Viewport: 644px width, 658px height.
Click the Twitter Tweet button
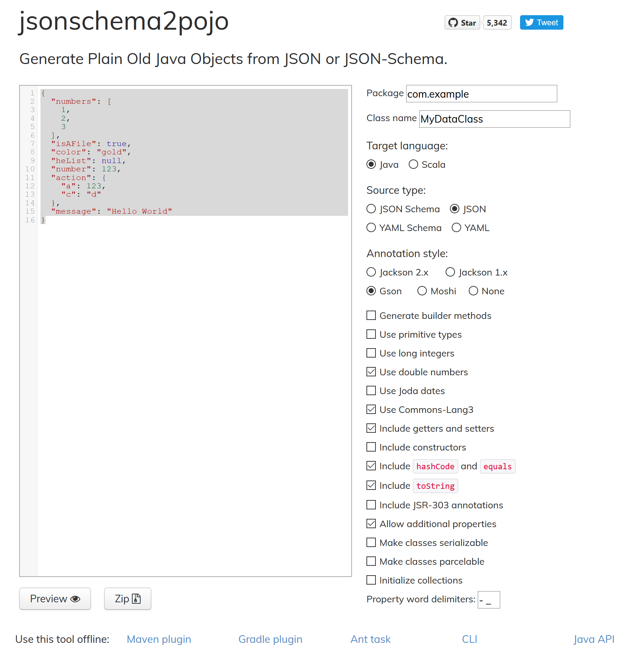[541, 23]
